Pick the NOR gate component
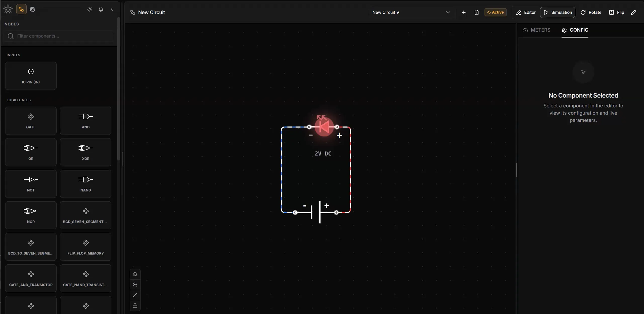This screenshot has width=644, height=314. pyautogui.click(x=31, y=215)
